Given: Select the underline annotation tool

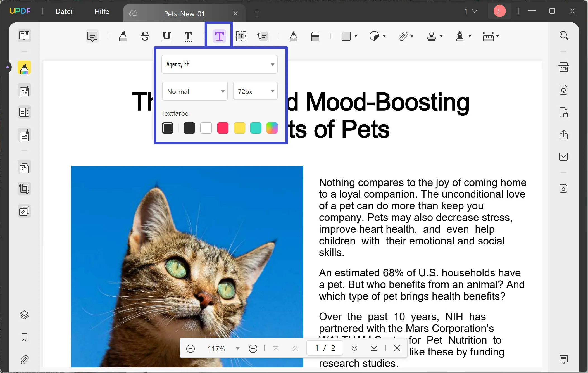Looking at the screenshot, I should point(166,36).
